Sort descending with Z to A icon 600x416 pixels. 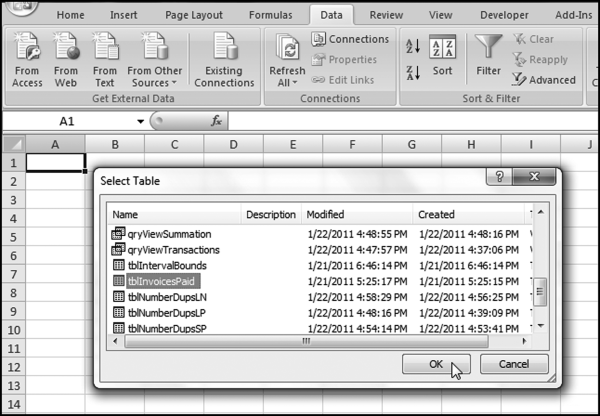coord(413,72)
